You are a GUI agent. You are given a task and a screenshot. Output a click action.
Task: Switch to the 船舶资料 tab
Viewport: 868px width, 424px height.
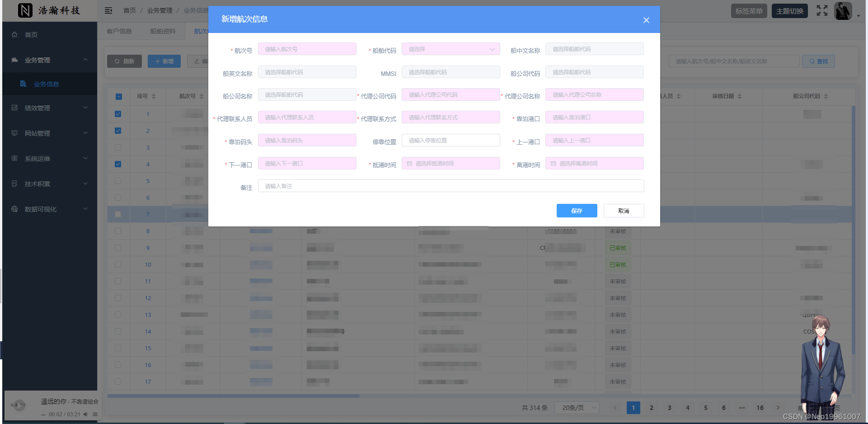coord(163,30)
